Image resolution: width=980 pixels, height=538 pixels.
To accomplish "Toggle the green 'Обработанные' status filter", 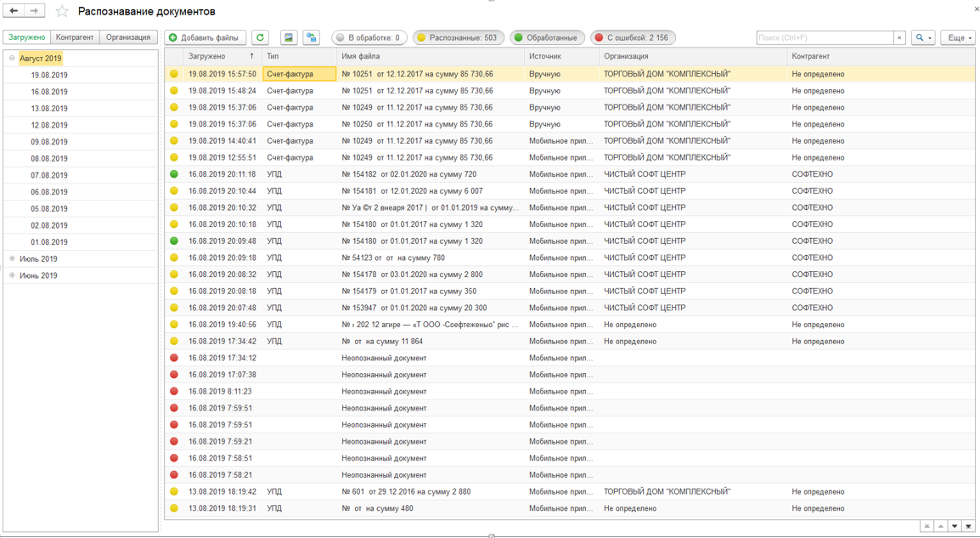I will coord(547,37).
